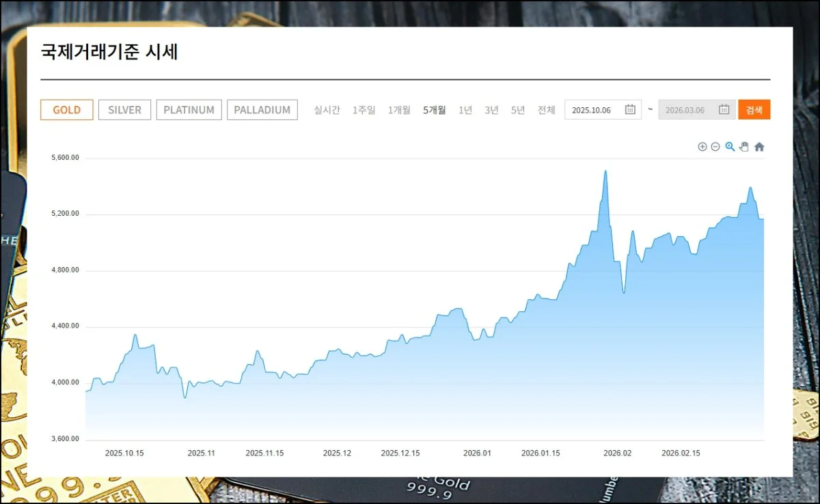Image resolution: width=820 pixels, height=504 pixels.
Task: Click the peak point on price chart
Action: [605, 171]
